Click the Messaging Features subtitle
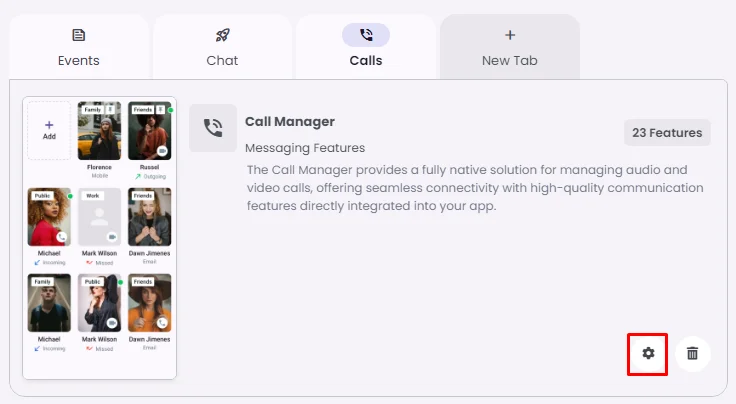 tap(305, 148)
